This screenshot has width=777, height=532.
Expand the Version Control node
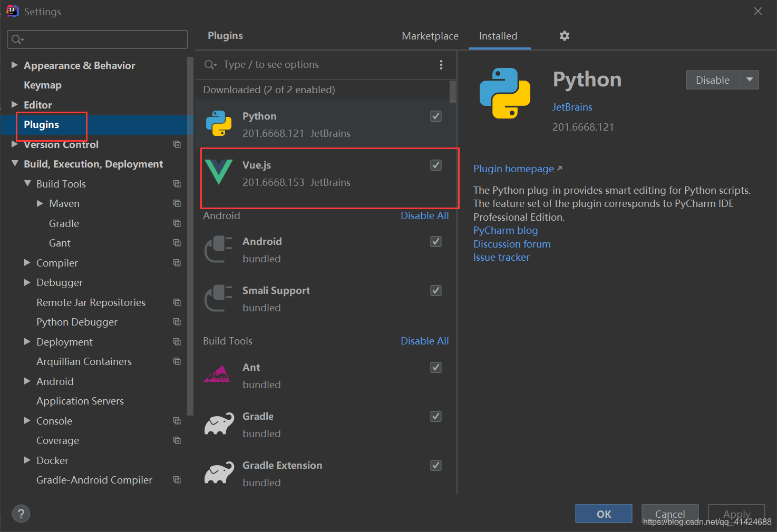coord(15,144)
